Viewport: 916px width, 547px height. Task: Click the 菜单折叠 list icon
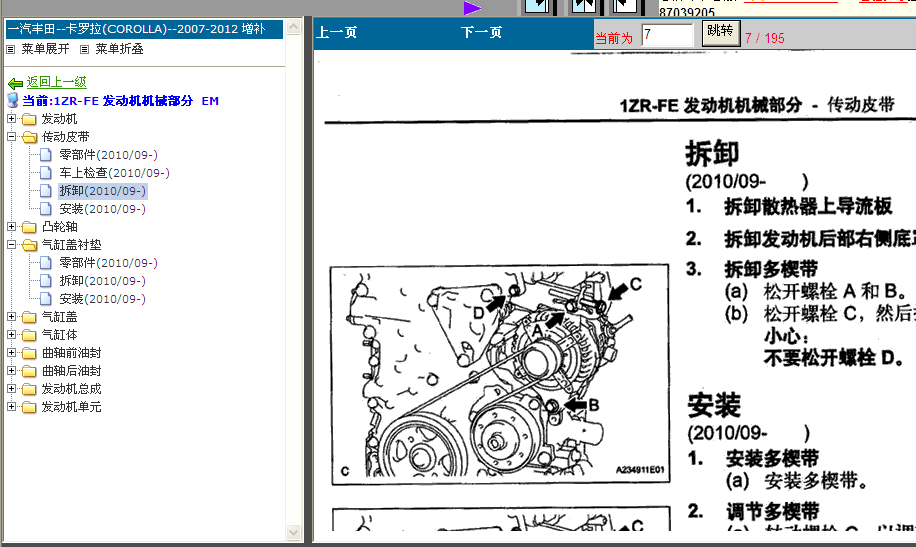85,49
